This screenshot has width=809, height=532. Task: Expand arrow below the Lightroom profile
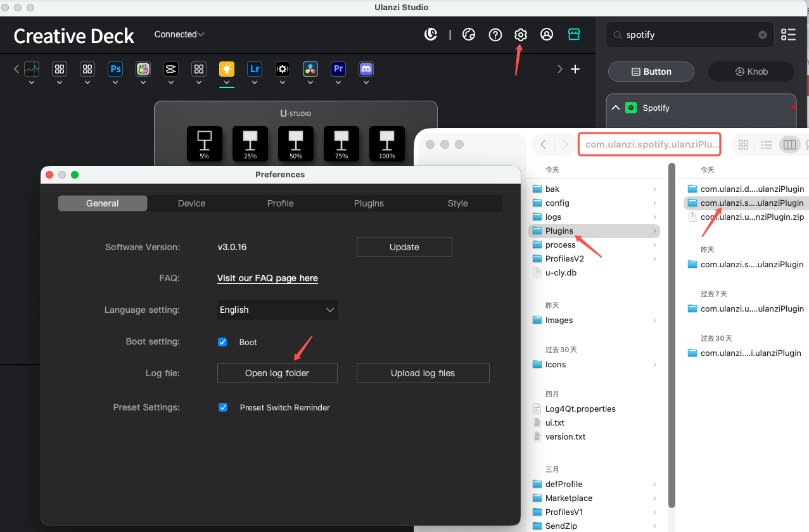click(x=255, y=82)
